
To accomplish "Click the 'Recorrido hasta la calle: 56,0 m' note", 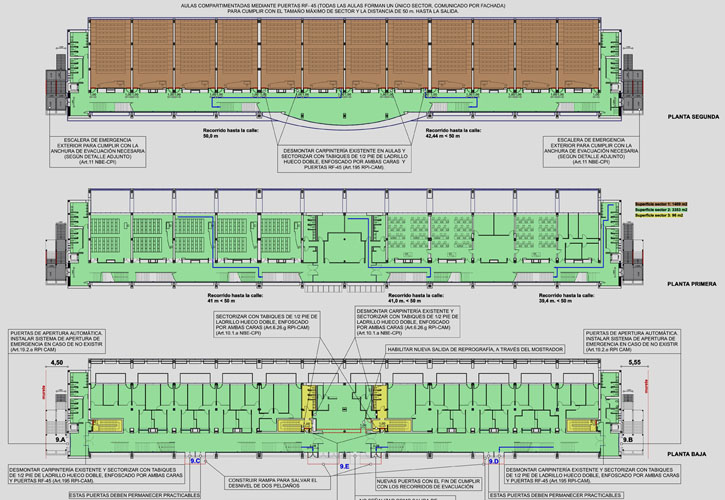I will 212,133.
